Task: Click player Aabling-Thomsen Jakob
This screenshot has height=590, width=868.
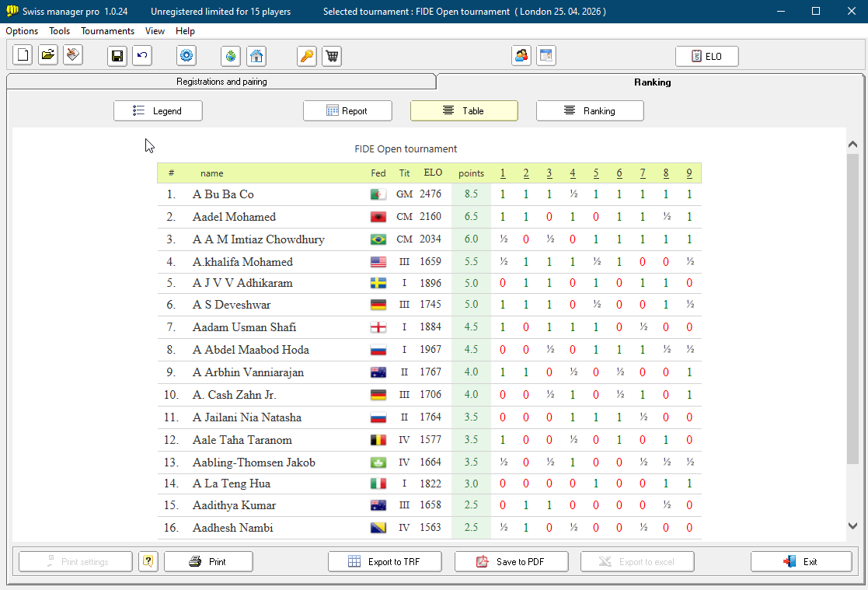Action: point(253,463)
